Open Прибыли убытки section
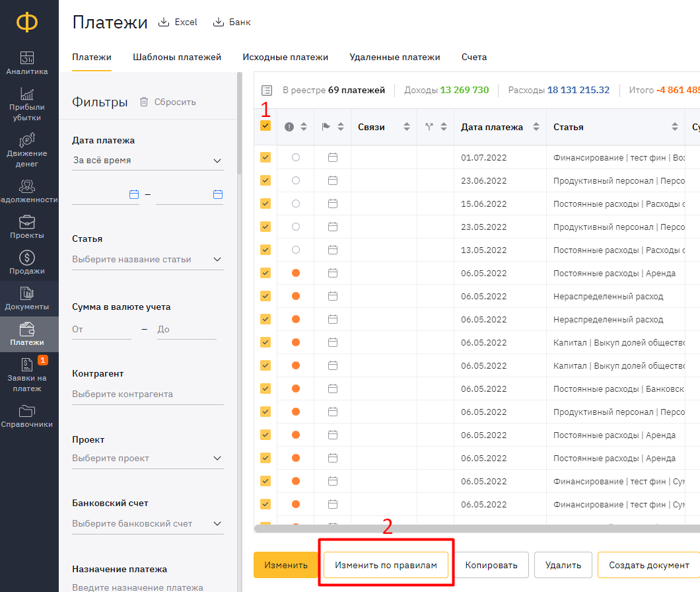This screenshot has height=592, width=700. (x=27, y=104)
